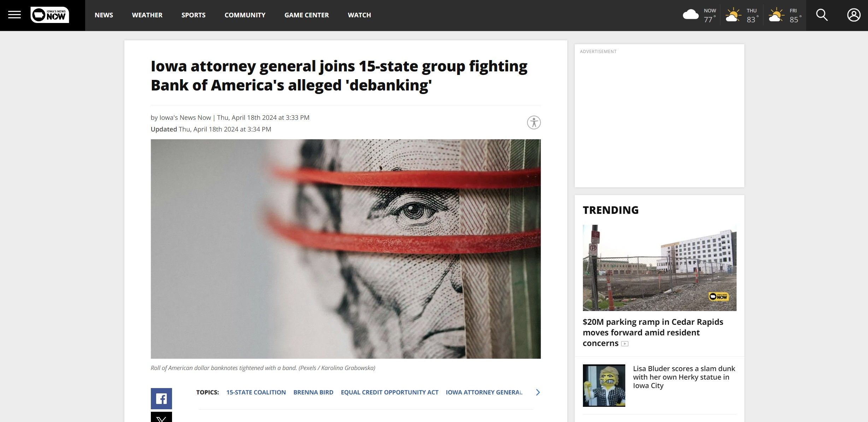This screenshot has width=868, height=422.
Task: Open the SPORTS menu
Action: [x=194, y=15]
